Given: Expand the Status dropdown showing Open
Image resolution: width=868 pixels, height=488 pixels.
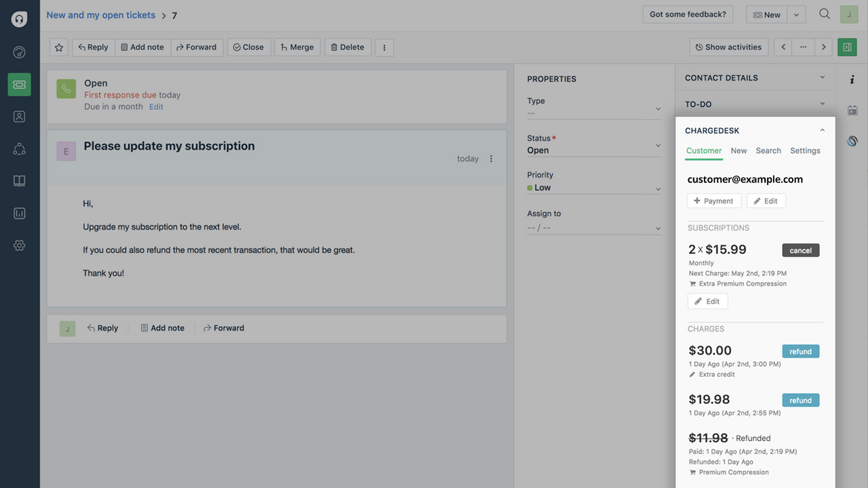Looking at the screenshot, I should (657, 145).
